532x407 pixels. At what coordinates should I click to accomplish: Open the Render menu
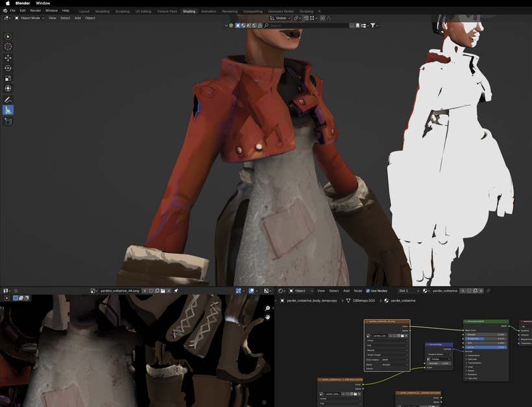coord(36,11)
